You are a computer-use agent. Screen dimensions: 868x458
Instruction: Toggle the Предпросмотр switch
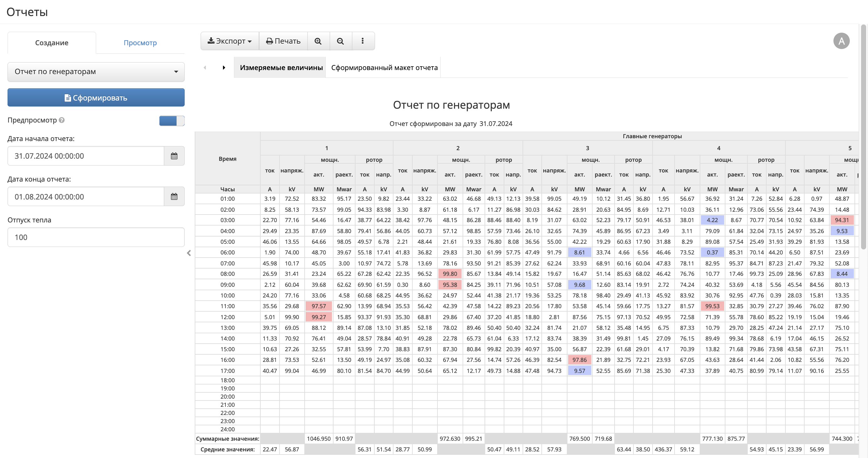pos(172,121)
